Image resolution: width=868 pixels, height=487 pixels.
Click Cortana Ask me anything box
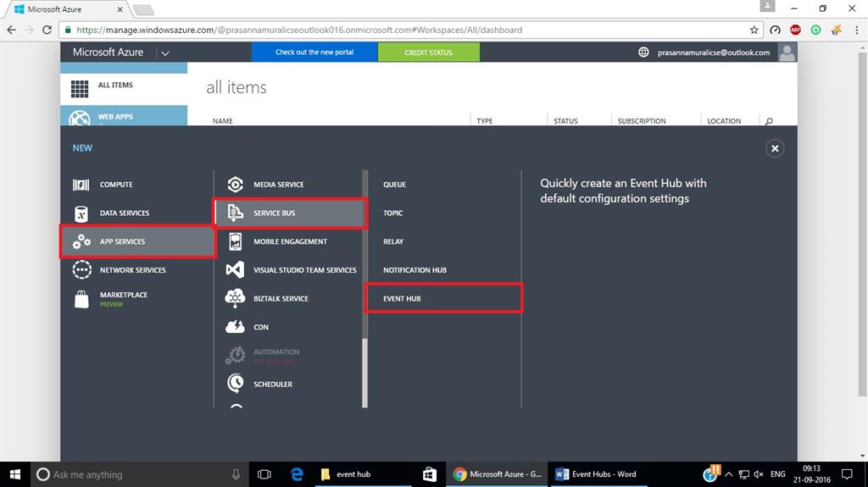pyautogui.click(x=138, y=474)
